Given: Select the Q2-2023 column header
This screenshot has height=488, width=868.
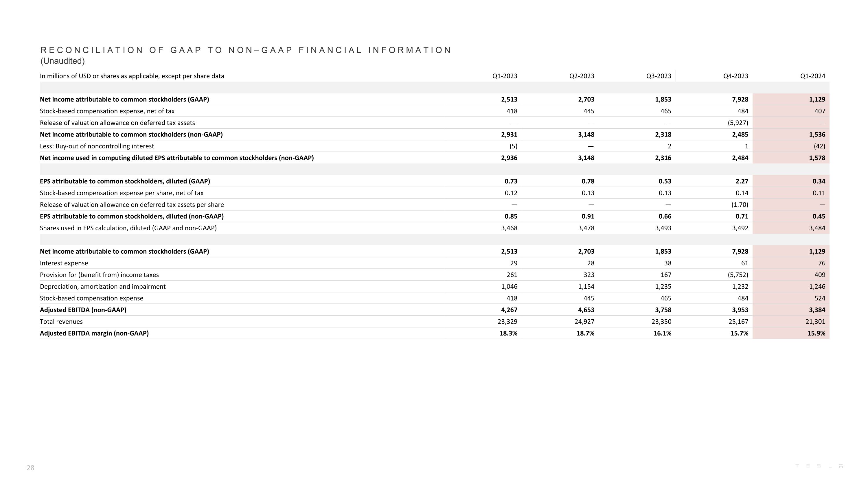Looking at the screenshot, I should tap(582, 76).
